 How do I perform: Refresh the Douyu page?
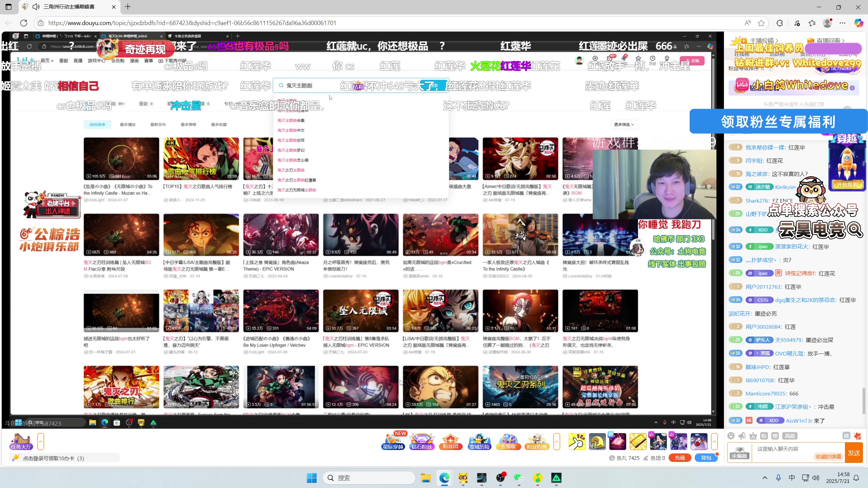24,23
